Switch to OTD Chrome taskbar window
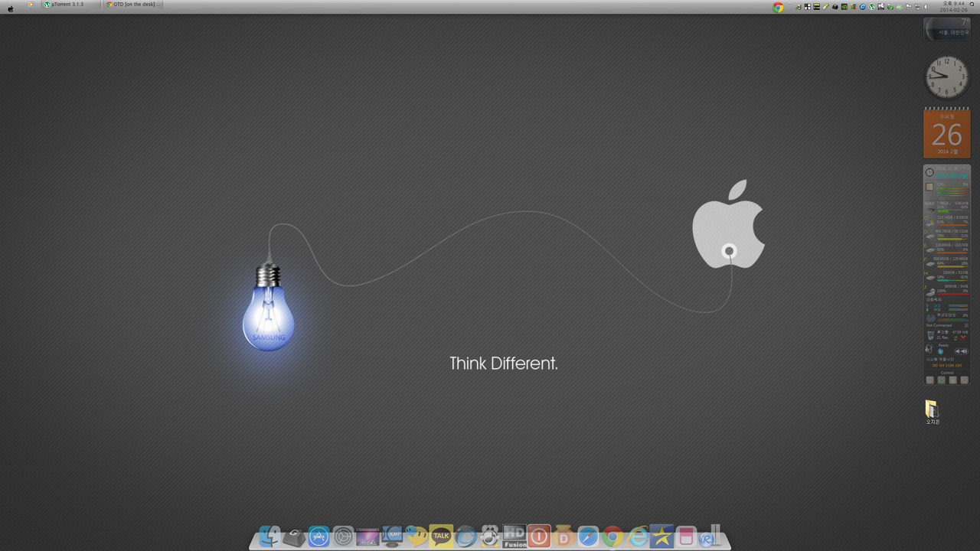This screenshot has width=980, height=551. [x=133, y=5]
